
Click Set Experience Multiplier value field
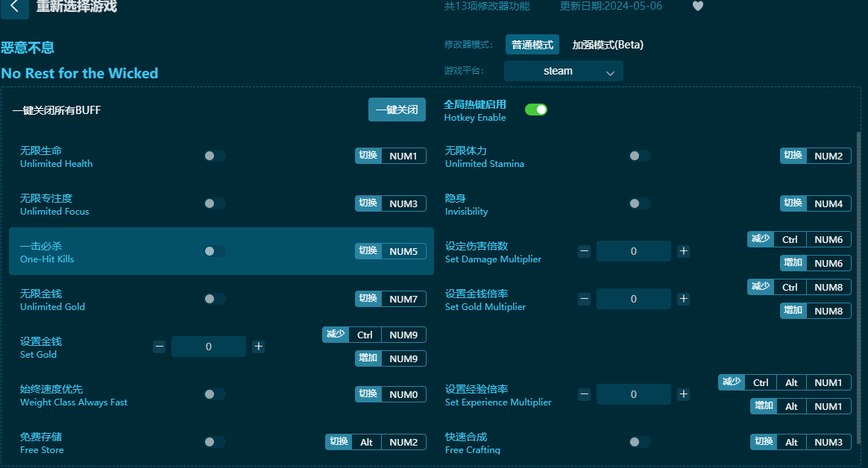click(x=633, y=394)
